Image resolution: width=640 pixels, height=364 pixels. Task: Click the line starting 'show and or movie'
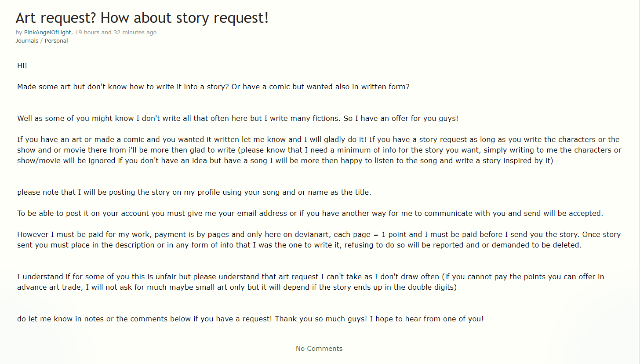[319, 150]
